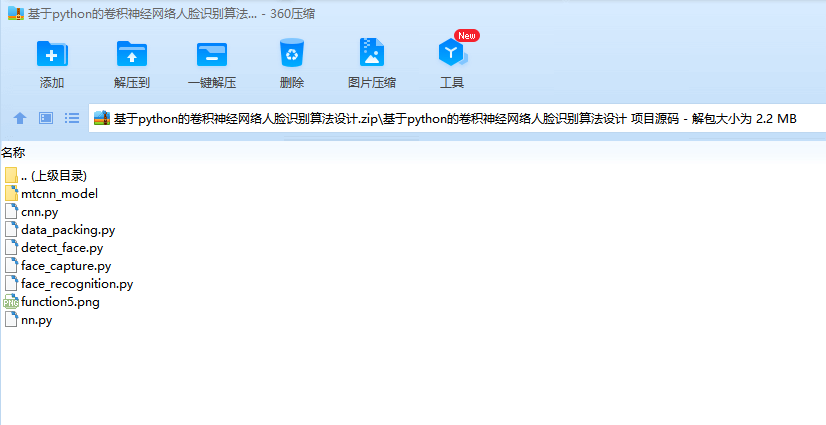Select the nn.py file

coord(28,319)
